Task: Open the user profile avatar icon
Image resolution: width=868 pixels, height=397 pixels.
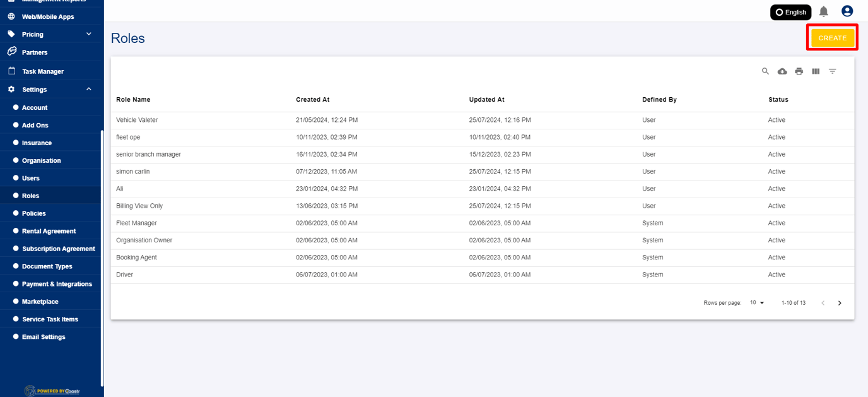Action: tap(847, 11)
